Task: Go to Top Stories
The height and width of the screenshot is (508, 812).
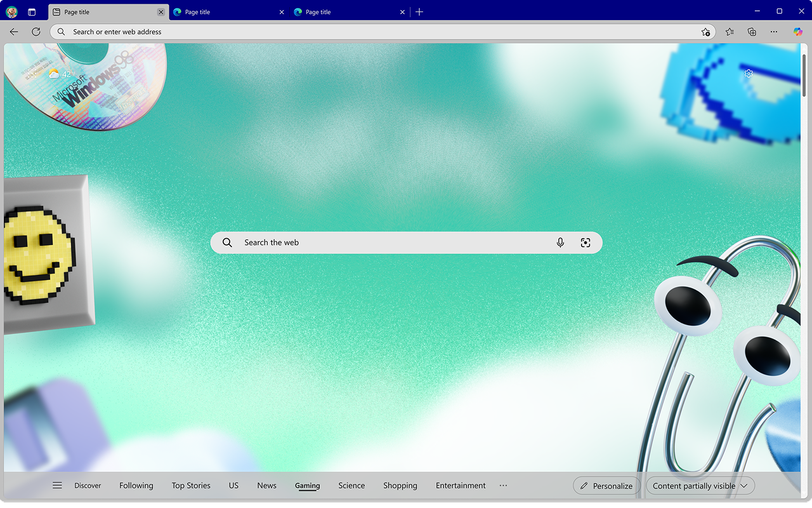Action: tap(191, 486)
